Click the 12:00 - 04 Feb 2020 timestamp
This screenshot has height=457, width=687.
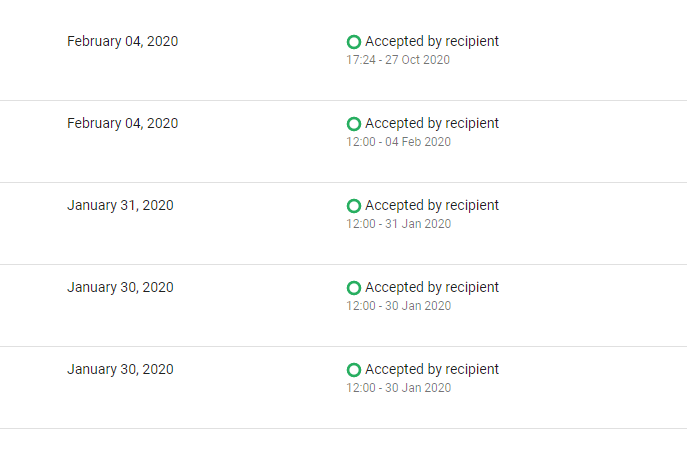pyautogui.click(x=398, y=142)
